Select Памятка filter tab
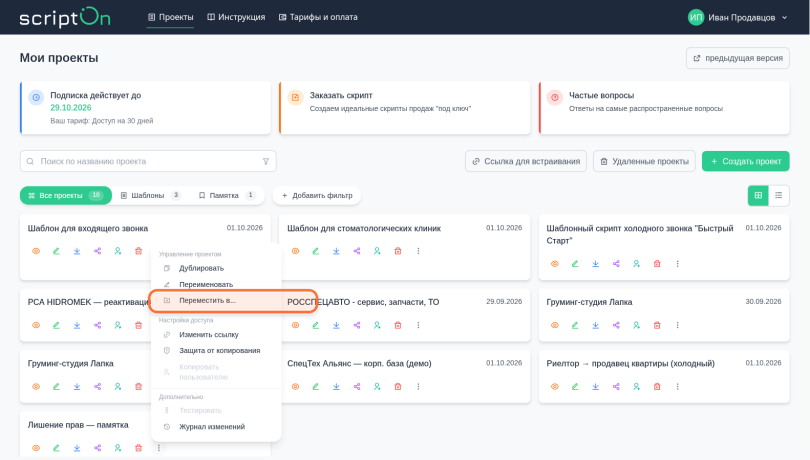The image size is (810, 460). coord(226,195)
